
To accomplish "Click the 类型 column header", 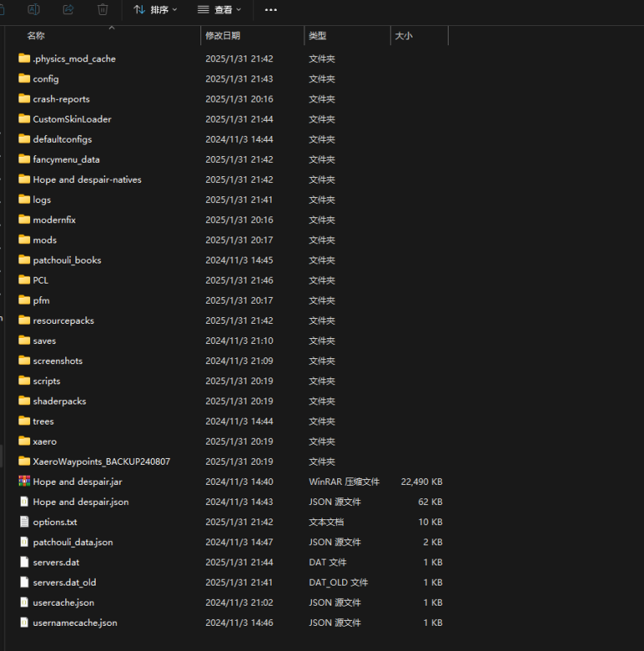I will point(317,36).
